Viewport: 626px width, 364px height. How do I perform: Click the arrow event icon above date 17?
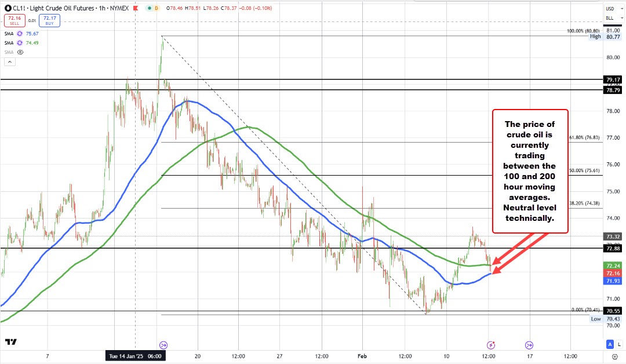(529, 345)
